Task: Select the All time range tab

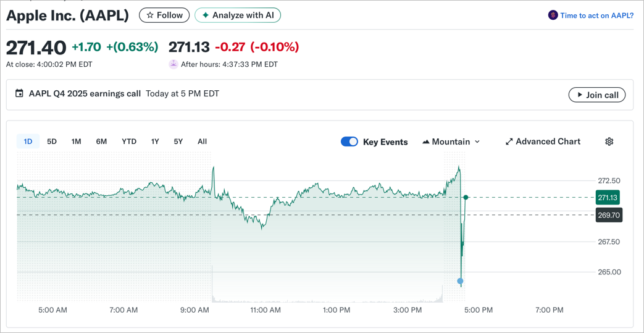Action: point(202,141)
